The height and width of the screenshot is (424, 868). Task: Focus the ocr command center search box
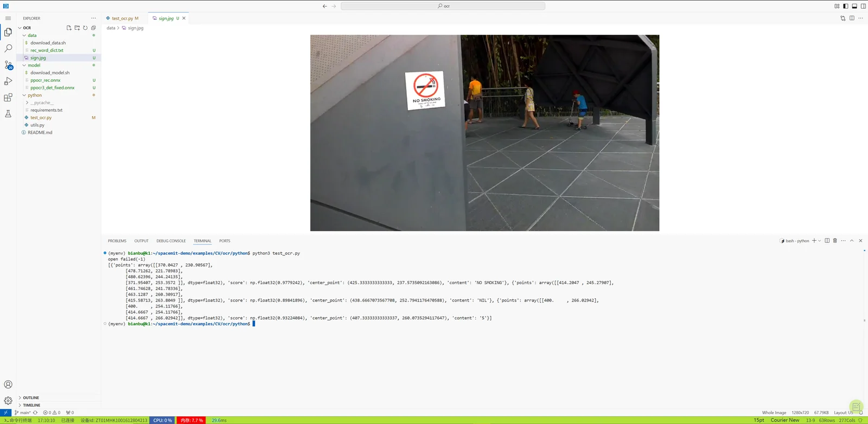click(x=443, y=6)
